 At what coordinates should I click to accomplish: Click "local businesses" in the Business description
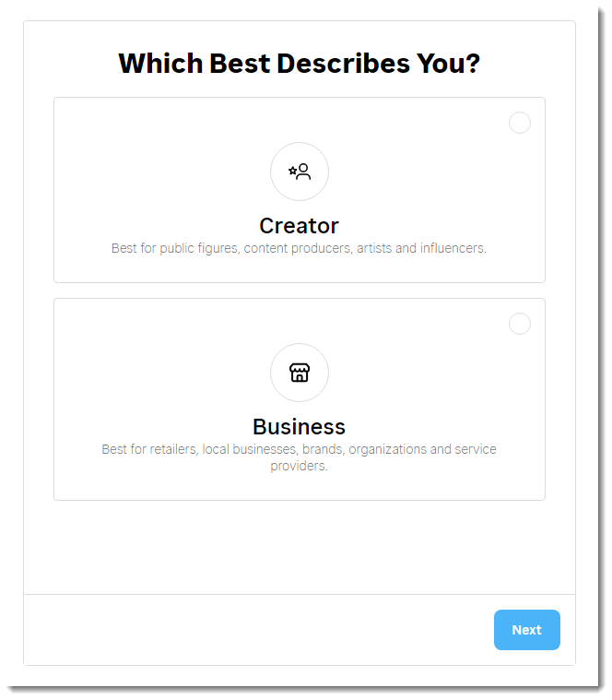click(252, 449)
